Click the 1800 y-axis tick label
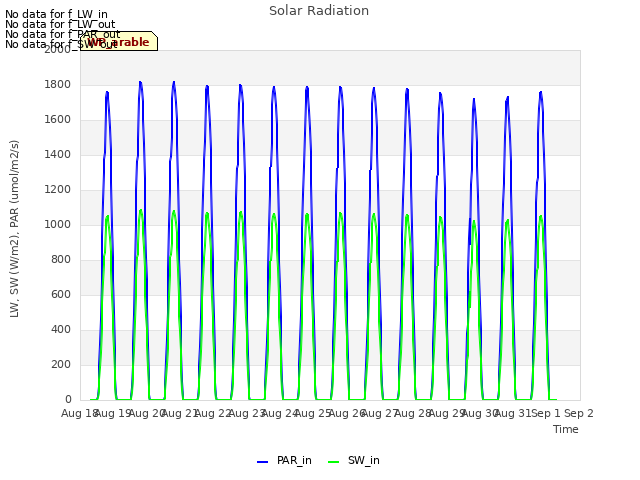Screen dimensions: 640x480 coord(58,84)
